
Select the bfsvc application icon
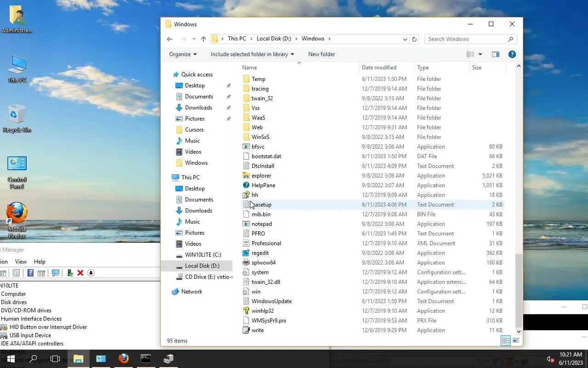[246, 147]
